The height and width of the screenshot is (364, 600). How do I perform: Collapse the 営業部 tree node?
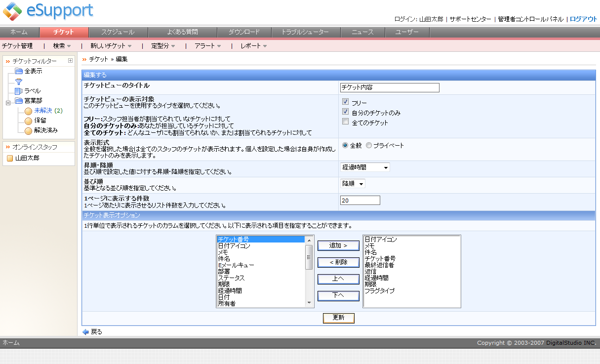click(8, 103)
